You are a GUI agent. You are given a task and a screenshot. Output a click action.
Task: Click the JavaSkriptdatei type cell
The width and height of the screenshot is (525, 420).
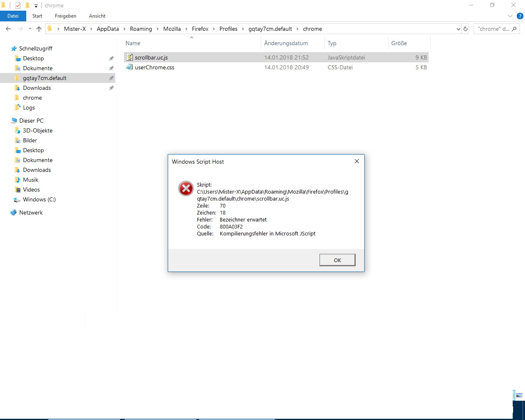(x=346, y=57)
